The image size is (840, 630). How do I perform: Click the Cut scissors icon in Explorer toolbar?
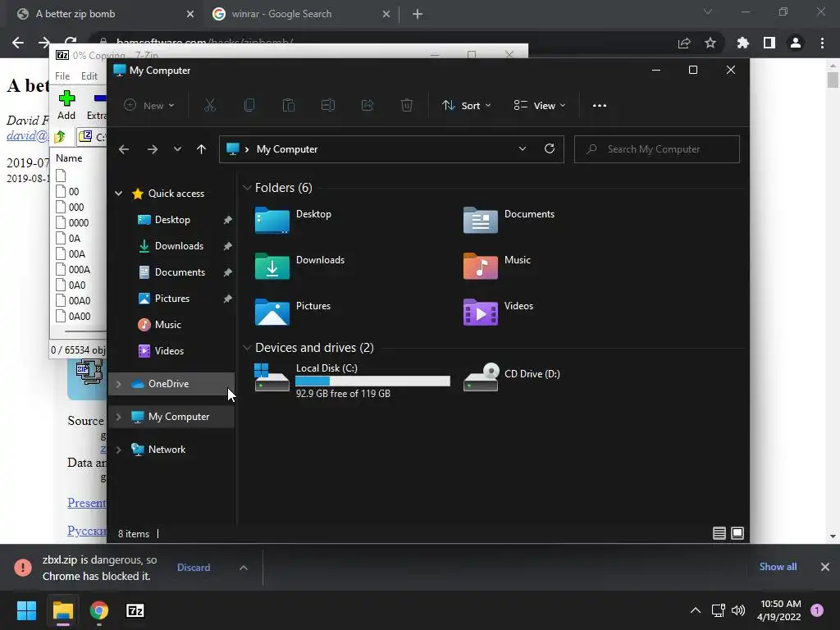pyautogui.click(x=210, y=106)
